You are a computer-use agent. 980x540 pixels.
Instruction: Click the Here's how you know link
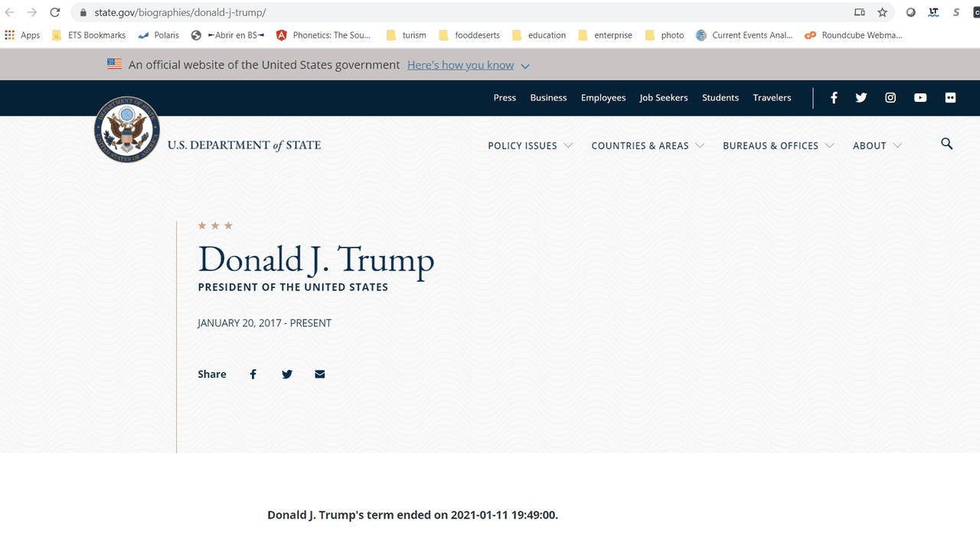pyautogui.click(x=460, y=65)
